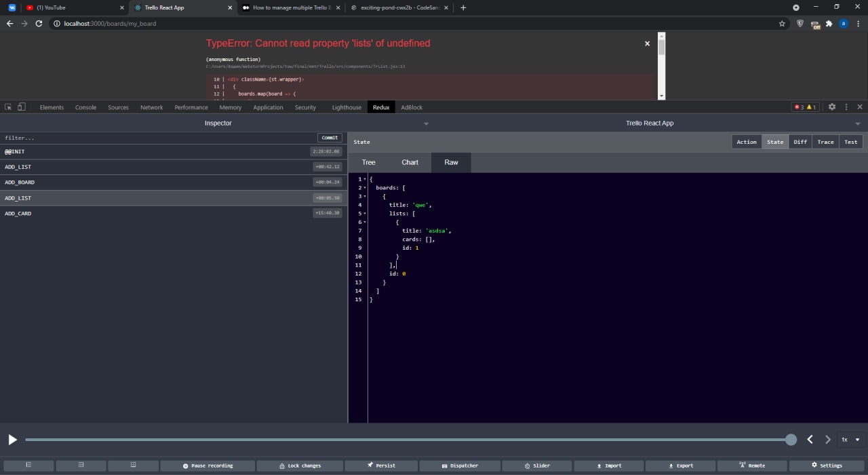This screenshot has height=475, width=868.
Task: Click the action history slider handle
Action: (791, 440)
